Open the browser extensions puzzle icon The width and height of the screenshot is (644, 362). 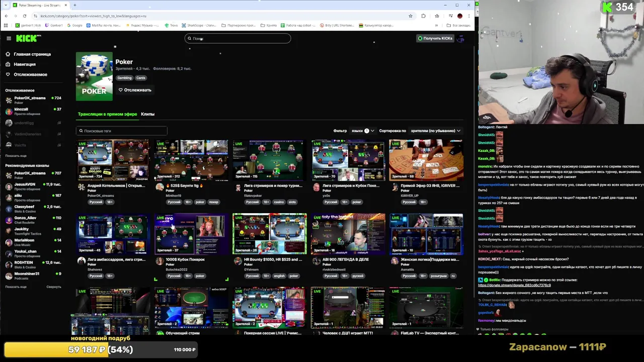(x=423, y=16)
